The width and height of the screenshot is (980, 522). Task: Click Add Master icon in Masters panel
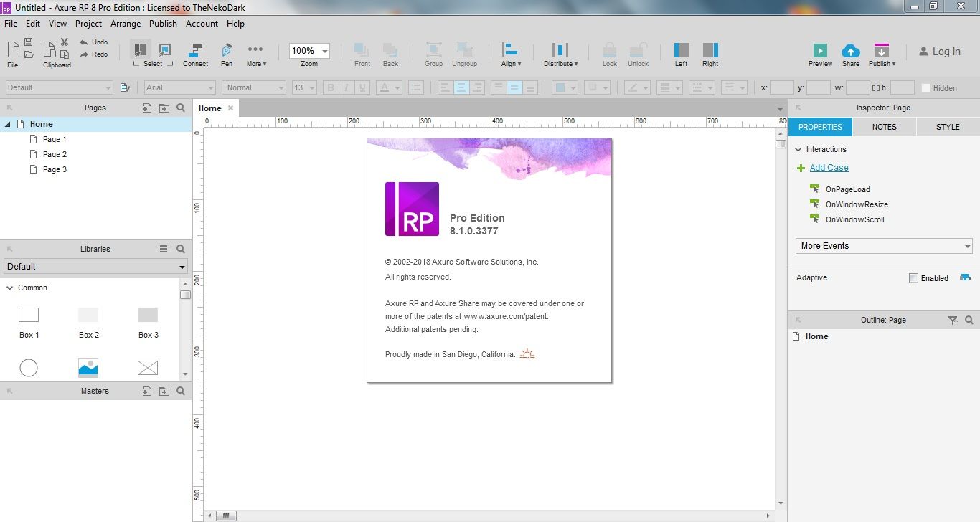coord(147,391)
